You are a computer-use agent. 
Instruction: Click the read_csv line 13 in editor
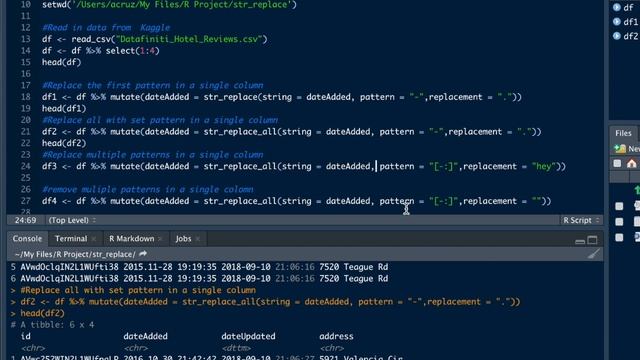tap(154, 39)
